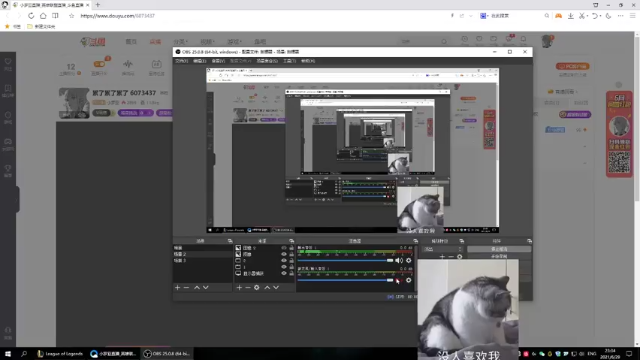640x360 pixels.
Task: Bookmark page with the star icon
Action: tap(71, 16)
